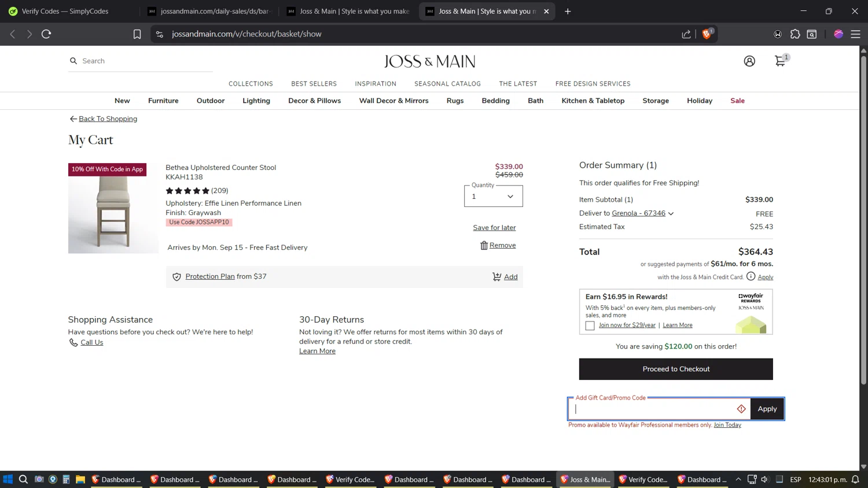This screenshot has height=488, width=868.
Task: Click Proceed to Checkout
Action: point(676,369)
